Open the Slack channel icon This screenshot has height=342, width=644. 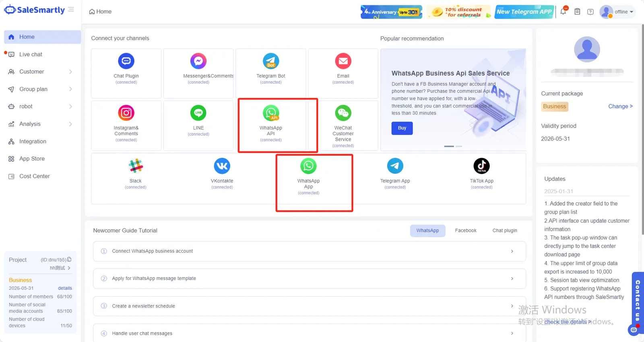click(x=136, y=166)
